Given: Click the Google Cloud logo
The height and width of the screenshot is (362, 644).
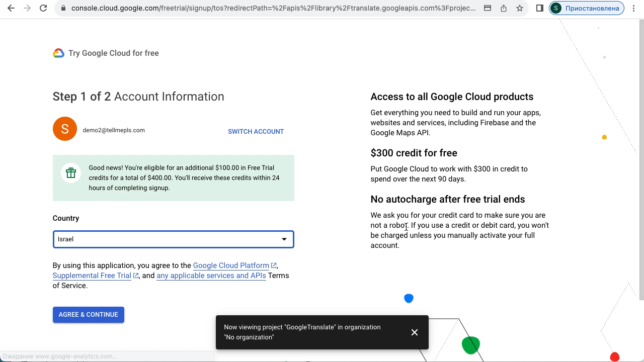Looking at the screenshot, I should 58,53.
